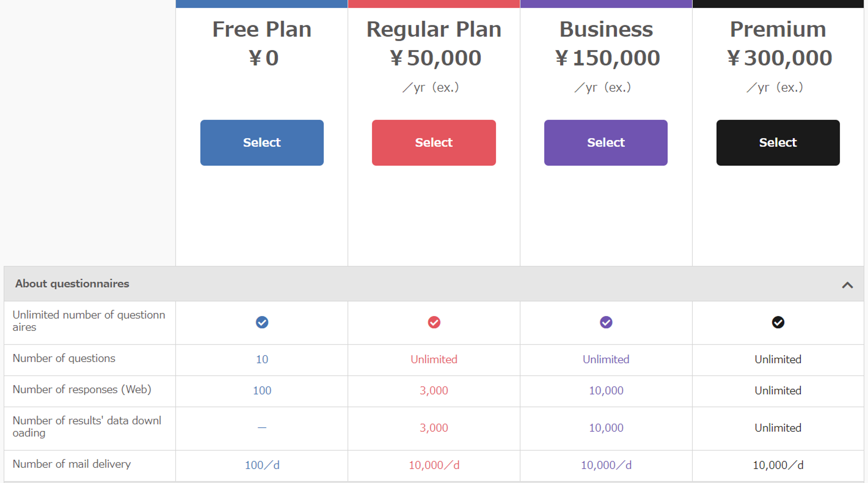Collapse the About questionnaires section chevron
Viewport: 868px width, 483px height.
point(847,285)
